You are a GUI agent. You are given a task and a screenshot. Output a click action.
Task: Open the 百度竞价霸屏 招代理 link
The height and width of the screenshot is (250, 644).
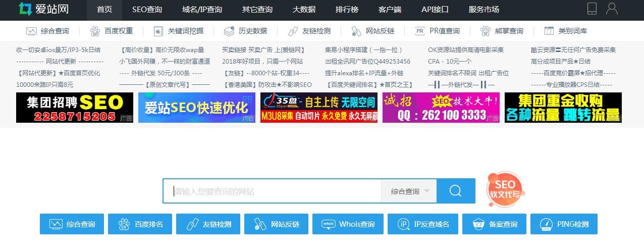click(x=573, y=73)
